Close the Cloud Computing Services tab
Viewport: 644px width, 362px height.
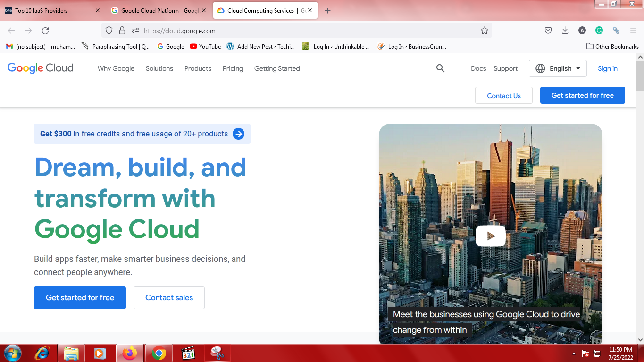[310, 10]
